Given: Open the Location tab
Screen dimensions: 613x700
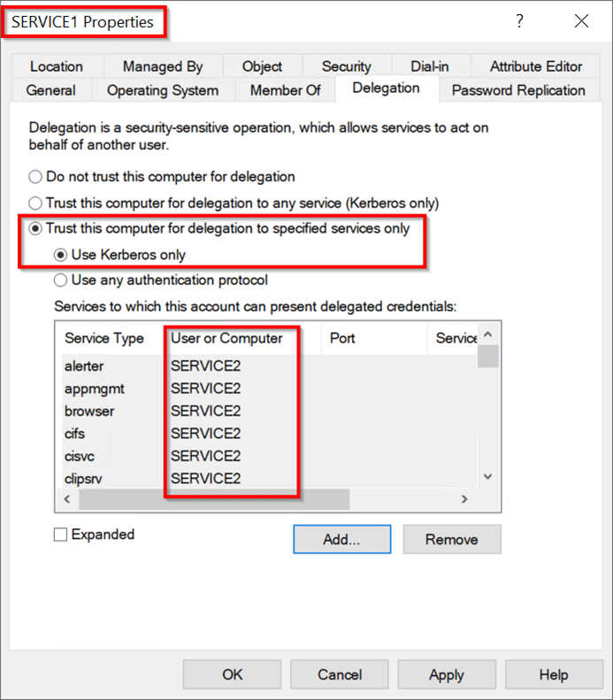Looking at the screenshot, I should click(57, 66).
